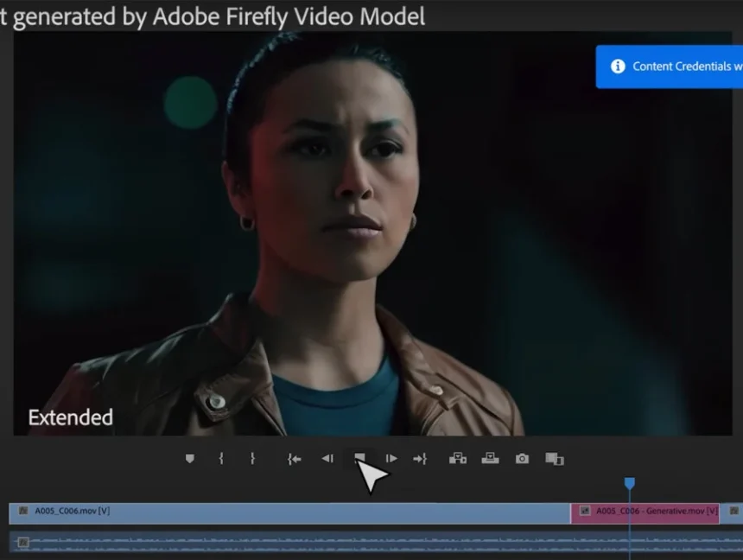Lift the marked range from the sequence
The height and width of the screenshot is (560, 743).
click(x=458, y=459)
